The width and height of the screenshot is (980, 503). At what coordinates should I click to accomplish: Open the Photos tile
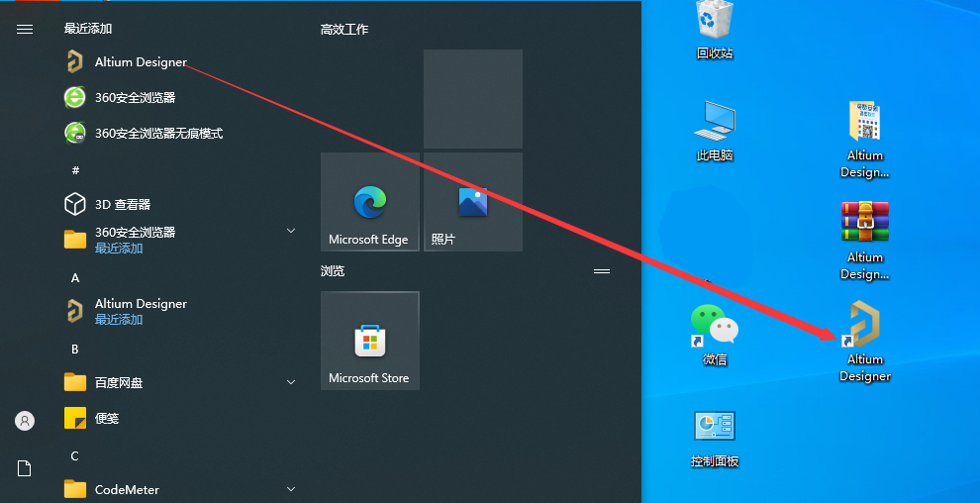click(472, 203)
